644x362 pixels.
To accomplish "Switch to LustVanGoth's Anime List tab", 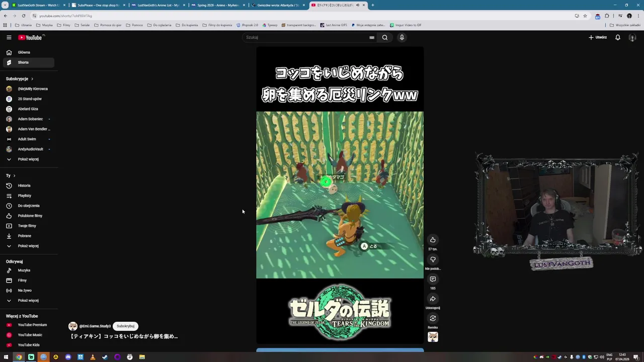I will click(158, 5).
